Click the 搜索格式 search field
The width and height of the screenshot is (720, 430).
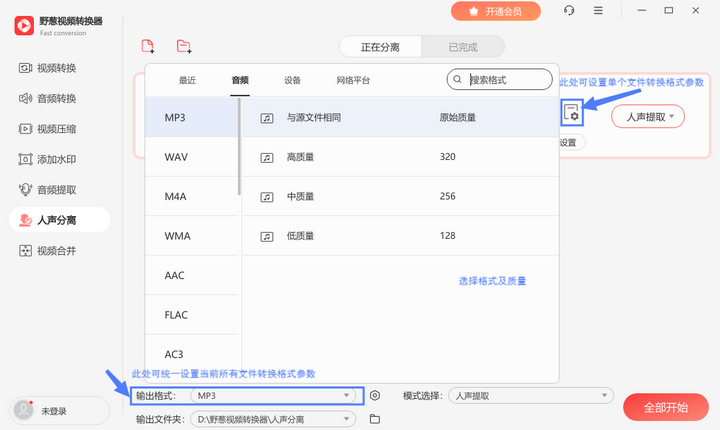click(x=500, y=79)
